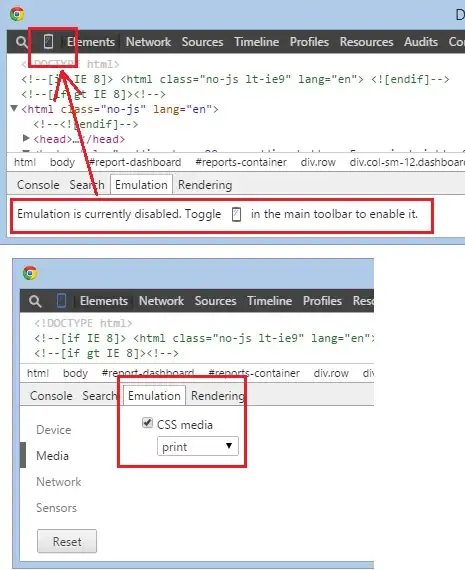This screenshot has height=570, width=465.
Task: Click the search magnifier in the top DevTools toolbar
Action: coord(21,42)
